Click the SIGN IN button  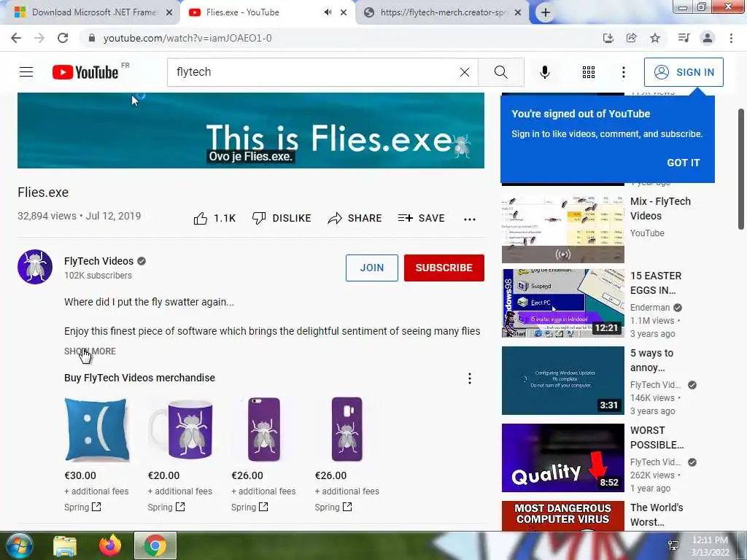pos(684,72)
